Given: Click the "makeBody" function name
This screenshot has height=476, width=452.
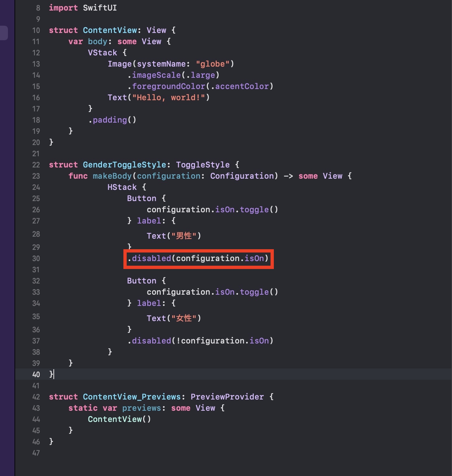Looking at the screenshot, I should point(112,176).
